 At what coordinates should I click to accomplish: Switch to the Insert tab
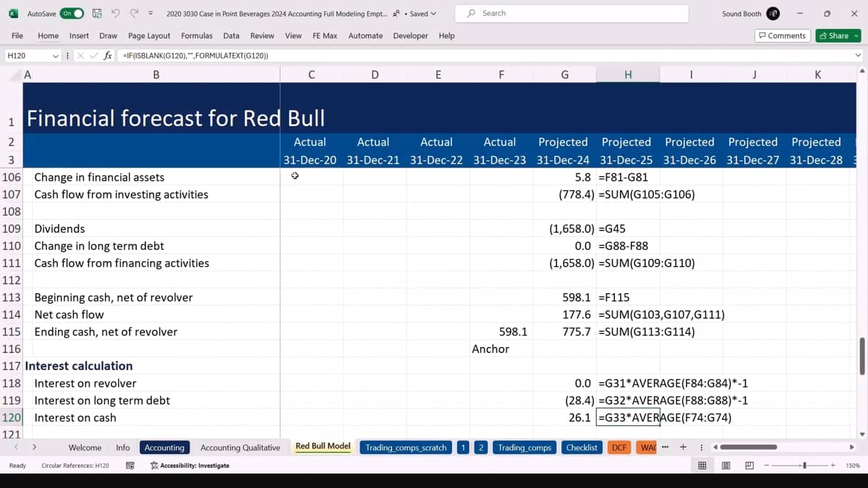click(x=80, y=35)
